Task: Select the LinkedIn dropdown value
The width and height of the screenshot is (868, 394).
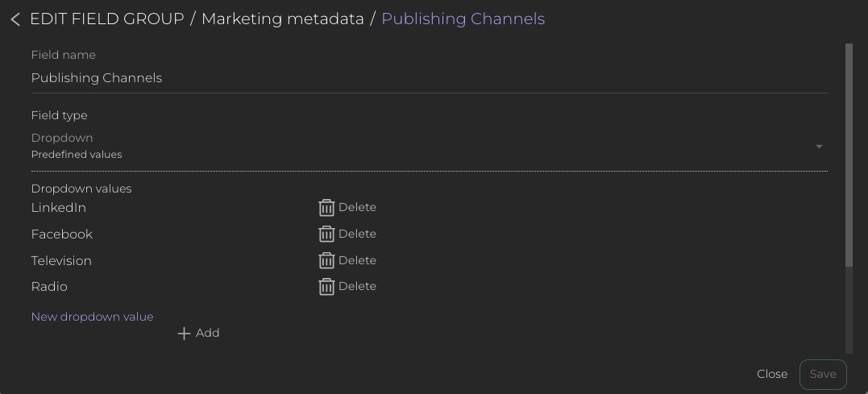Action: coord(59,208)
